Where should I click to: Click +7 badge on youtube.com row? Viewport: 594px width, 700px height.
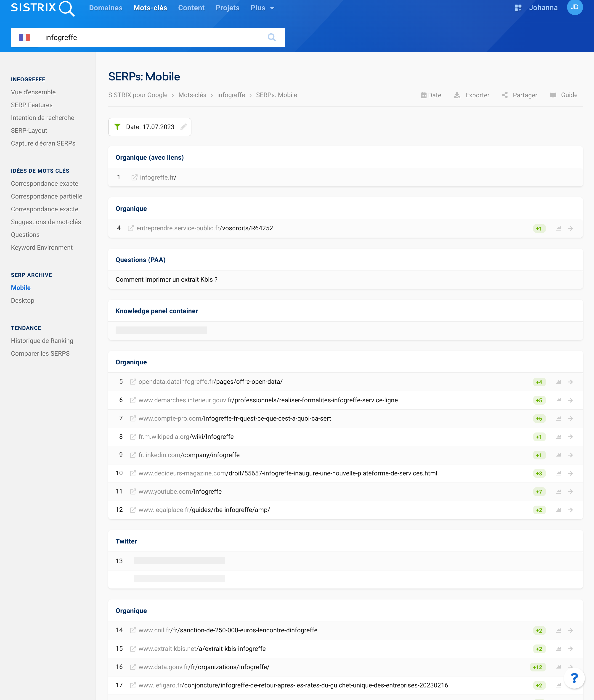coord(539,492)
